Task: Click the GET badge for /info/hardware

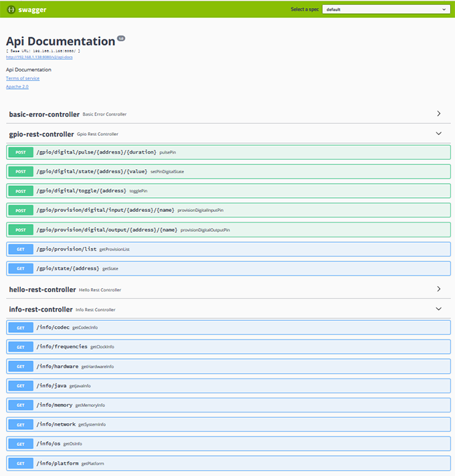Action: point(21,366)
